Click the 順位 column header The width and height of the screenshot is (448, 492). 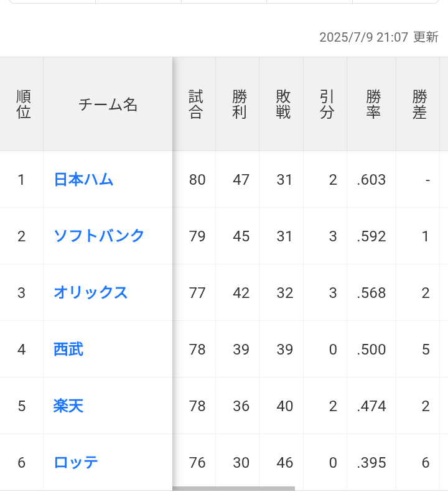pyautogui.click(x=22, y=104)
